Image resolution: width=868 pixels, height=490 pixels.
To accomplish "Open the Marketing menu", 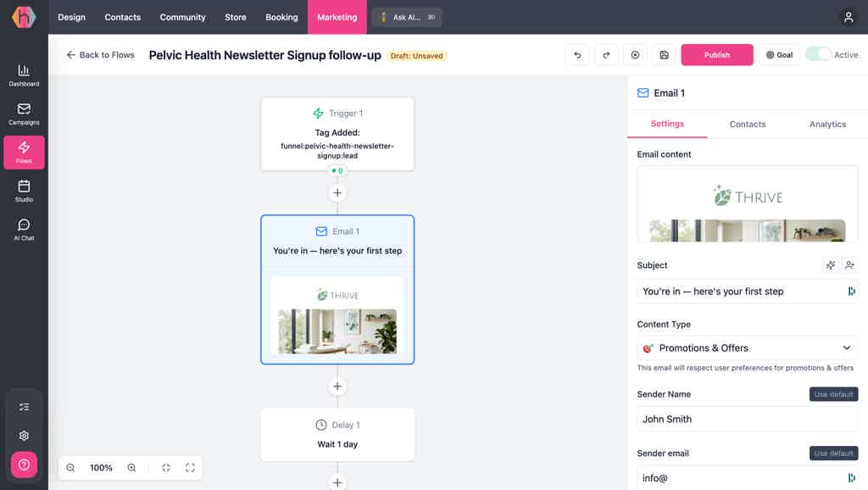I will [x=337, y=17].
